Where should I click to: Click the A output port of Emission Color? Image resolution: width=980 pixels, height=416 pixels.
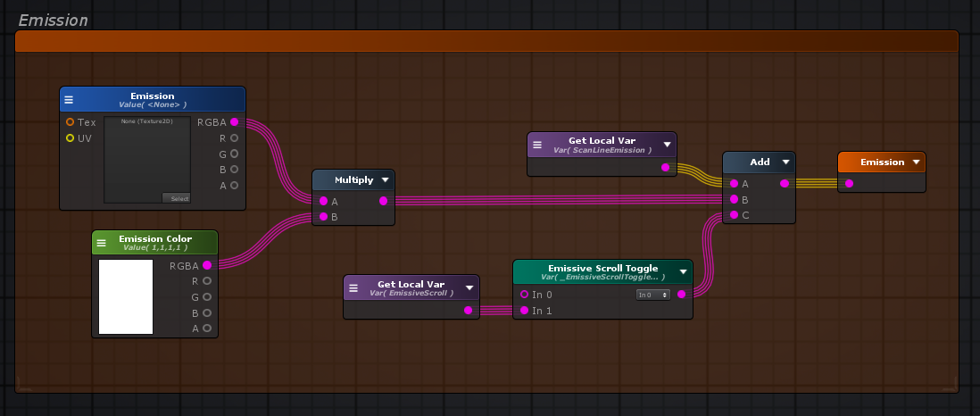click(x=207, y=328)
